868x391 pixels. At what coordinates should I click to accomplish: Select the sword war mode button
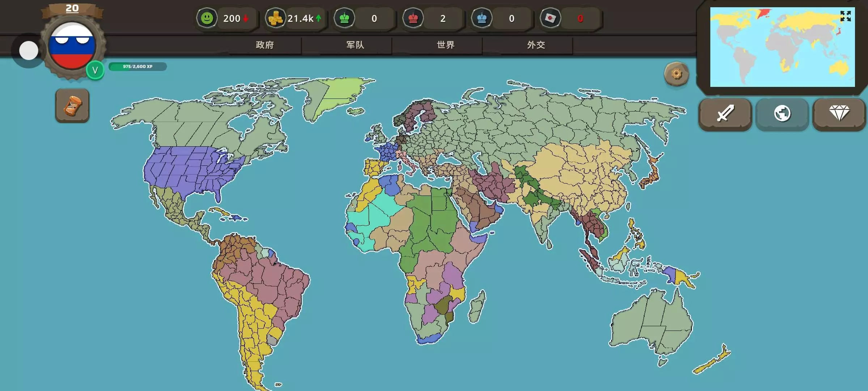click(x=725, y=114)
